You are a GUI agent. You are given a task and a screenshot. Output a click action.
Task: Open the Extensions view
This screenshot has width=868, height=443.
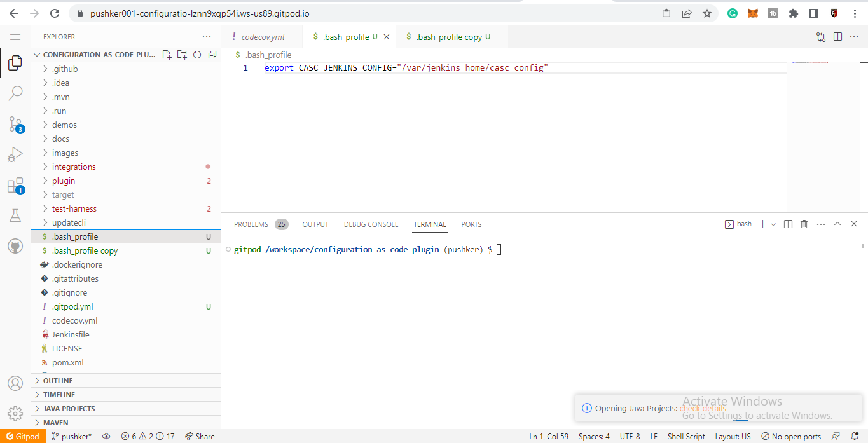[15, 185]
